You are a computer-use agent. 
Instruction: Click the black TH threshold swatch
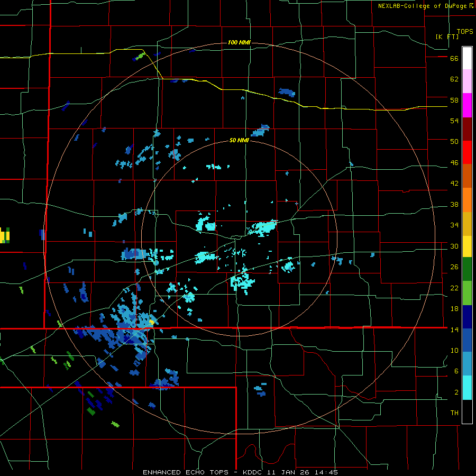coord(467,411)
